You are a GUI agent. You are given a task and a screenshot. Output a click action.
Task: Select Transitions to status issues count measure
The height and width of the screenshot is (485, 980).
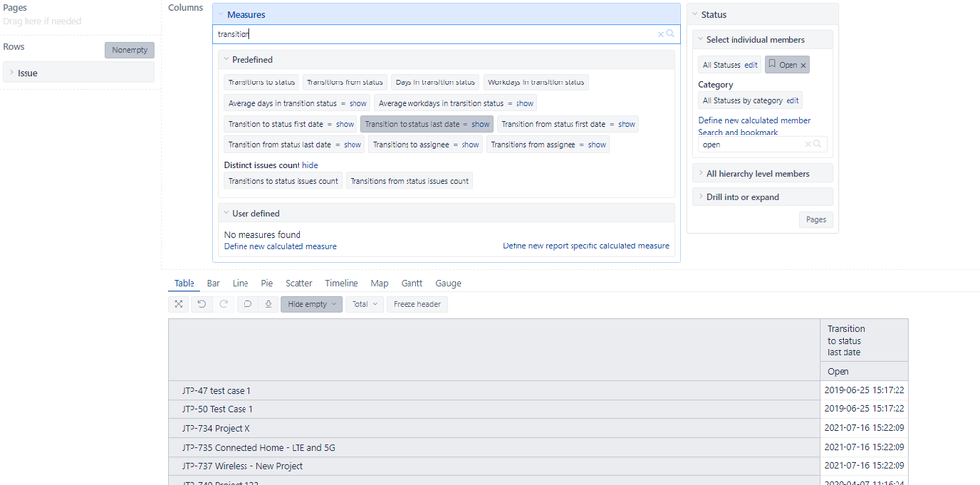283,181
